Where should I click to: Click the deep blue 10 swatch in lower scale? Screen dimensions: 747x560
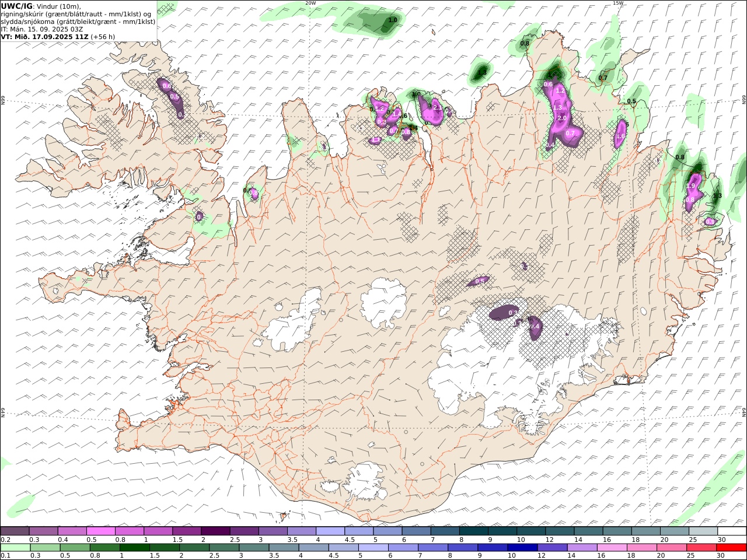522,548
